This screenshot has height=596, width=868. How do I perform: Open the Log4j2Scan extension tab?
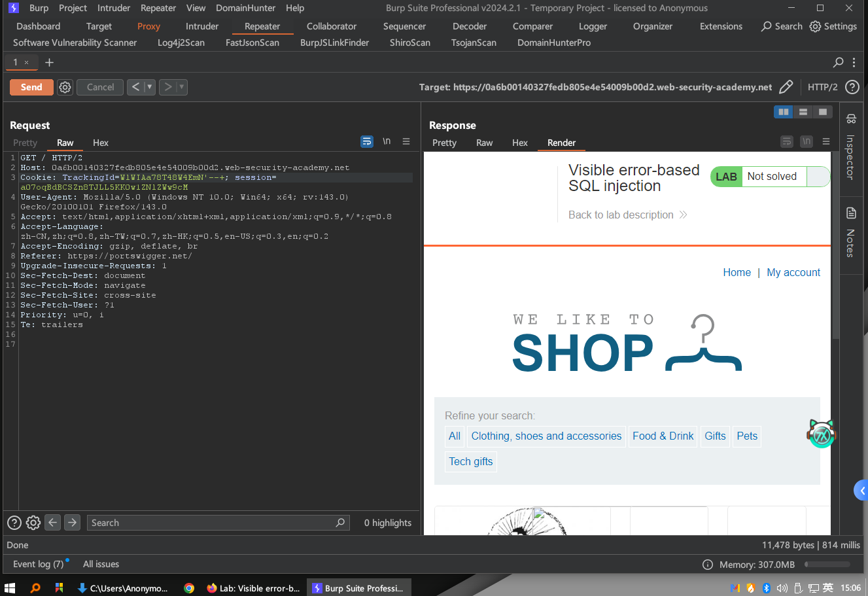click(x=181, y=43)
